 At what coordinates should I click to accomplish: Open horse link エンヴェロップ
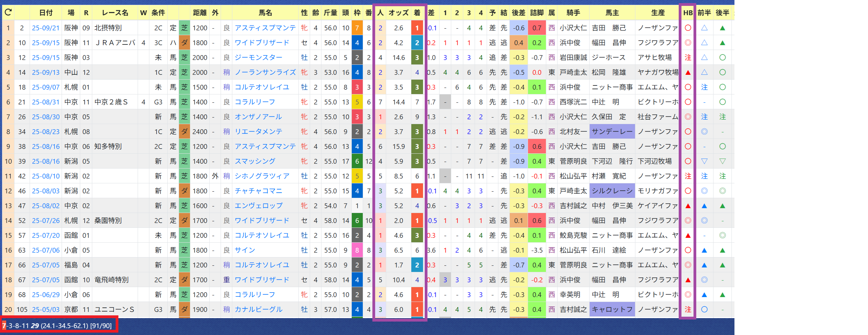click(258, 206)
